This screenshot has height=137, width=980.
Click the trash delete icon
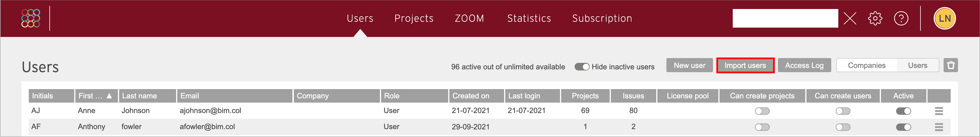point(951,65)
